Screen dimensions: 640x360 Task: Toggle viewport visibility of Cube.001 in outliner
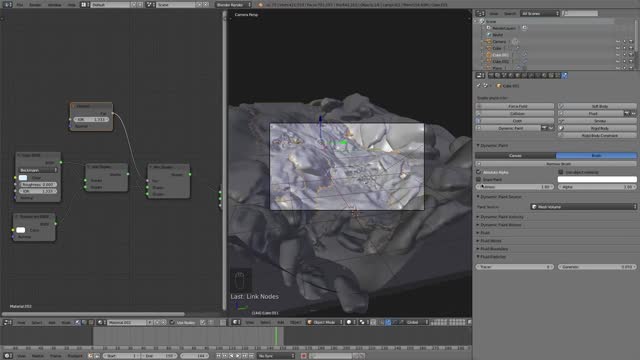pos(618,55)
